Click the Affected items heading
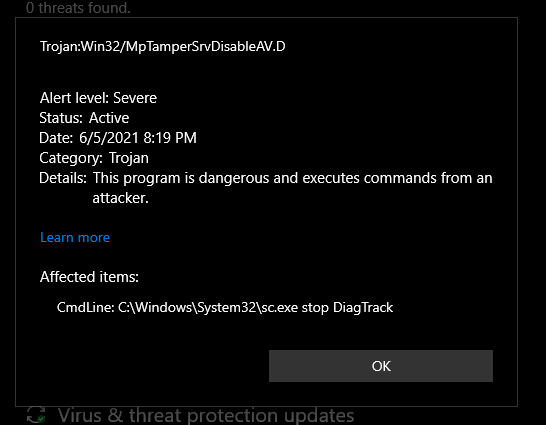The image size is (546, 425). pos(89,277)
